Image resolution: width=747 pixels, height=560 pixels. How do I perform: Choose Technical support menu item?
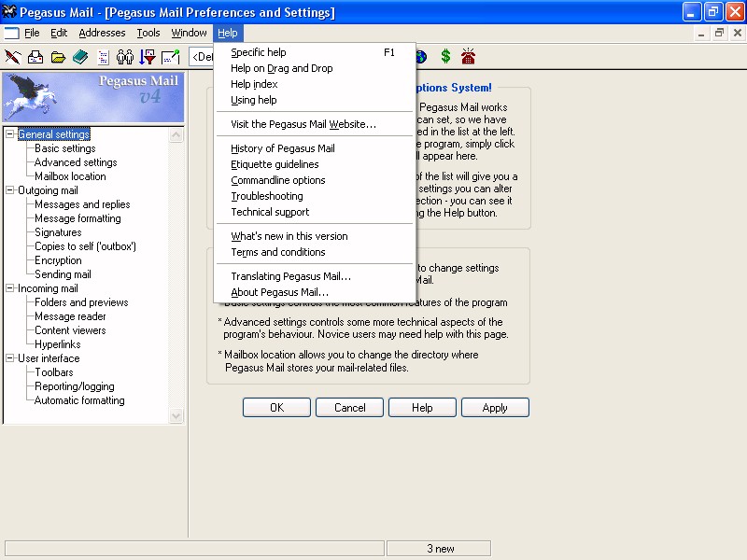point(315,212)
